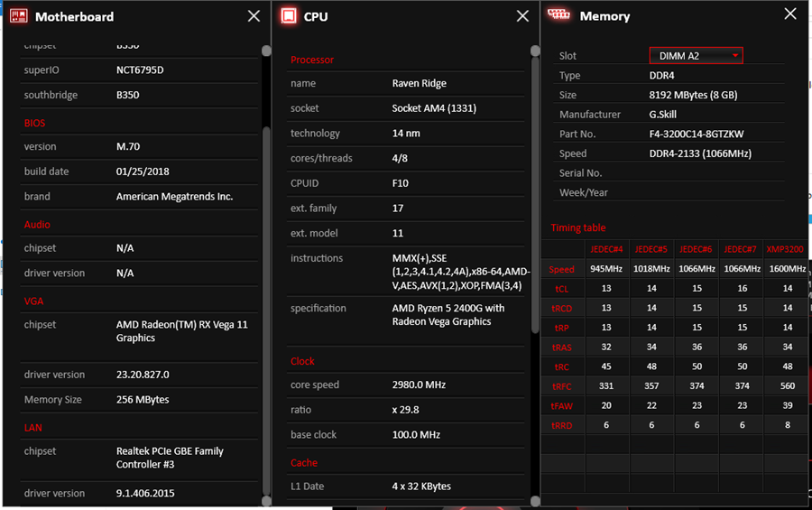Select the AMD Ryzen 5 2400G specification text
The image size is (812, 510).
448,315
